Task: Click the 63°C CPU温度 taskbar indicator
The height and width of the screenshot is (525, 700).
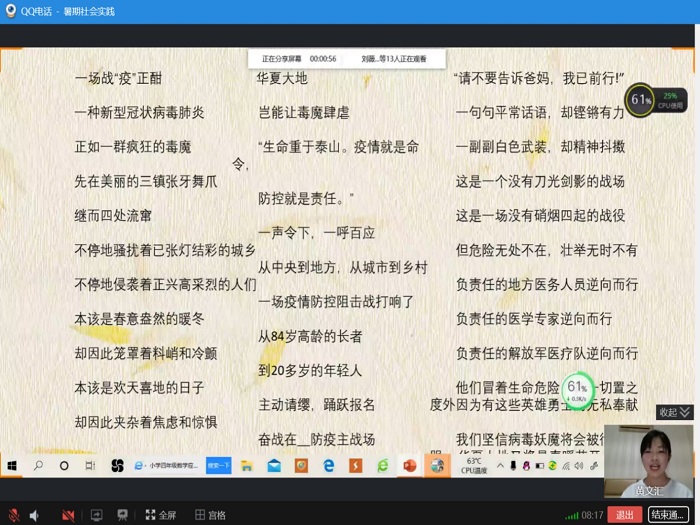Action: (474, 465)
